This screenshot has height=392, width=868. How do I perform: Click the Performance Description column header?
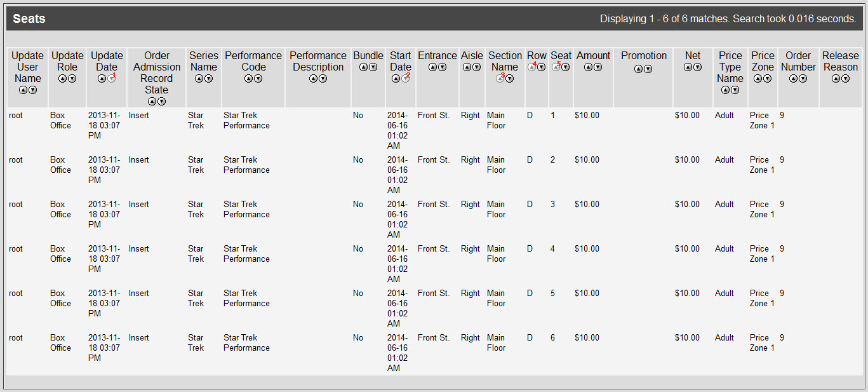(x=318, y=61)
